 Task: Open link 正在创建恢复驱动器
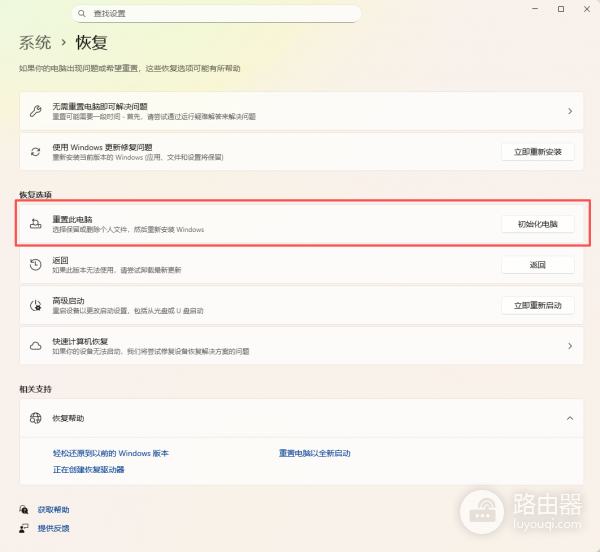pos(88,469)
